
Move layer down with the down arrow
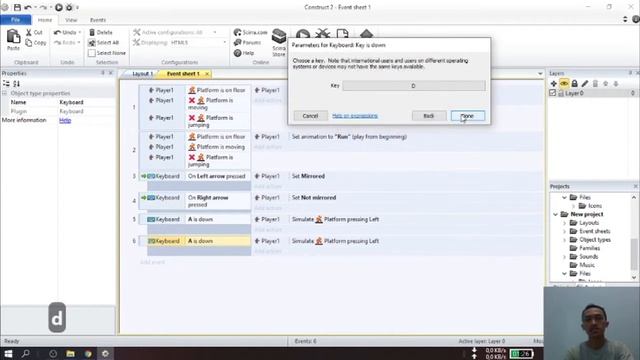click(616, 83)
